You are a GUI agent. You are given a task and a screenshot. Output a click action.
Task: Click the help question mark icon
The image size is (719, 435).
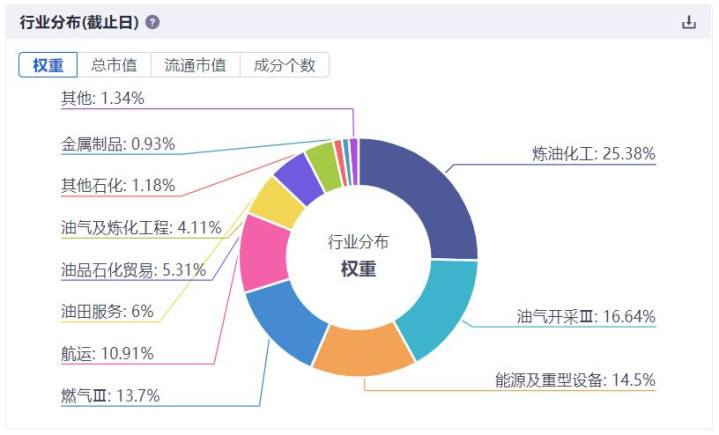(x=152, y=22)
